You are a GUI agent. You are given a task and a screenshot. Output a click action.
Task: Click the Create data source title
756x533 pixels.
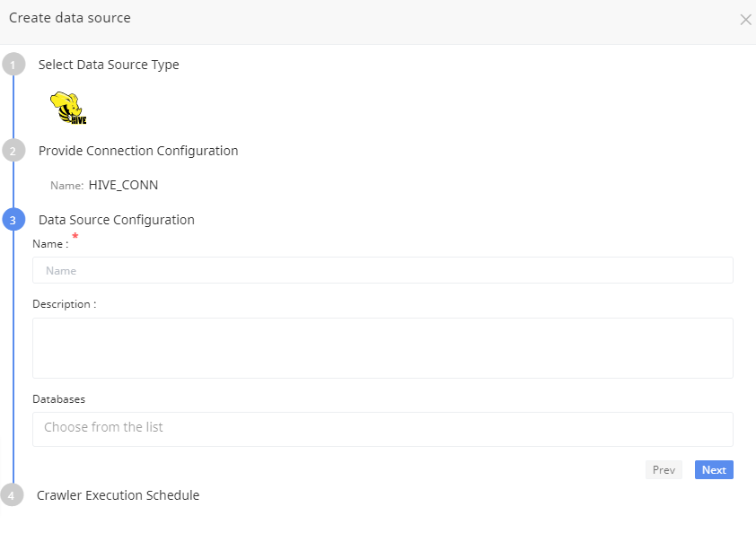[69, 18]
